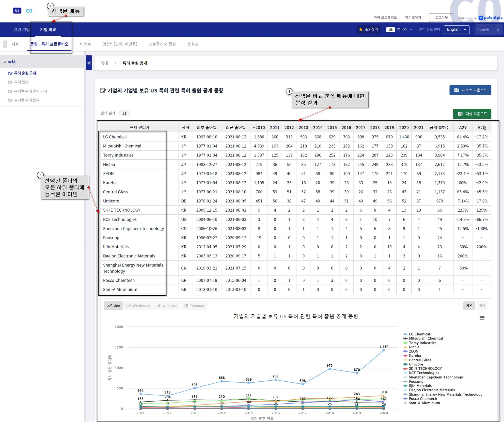The width and height of the screenshot is (504, 424).
Task: Switch to the Treemap chart view
Action: coord(194,306)
